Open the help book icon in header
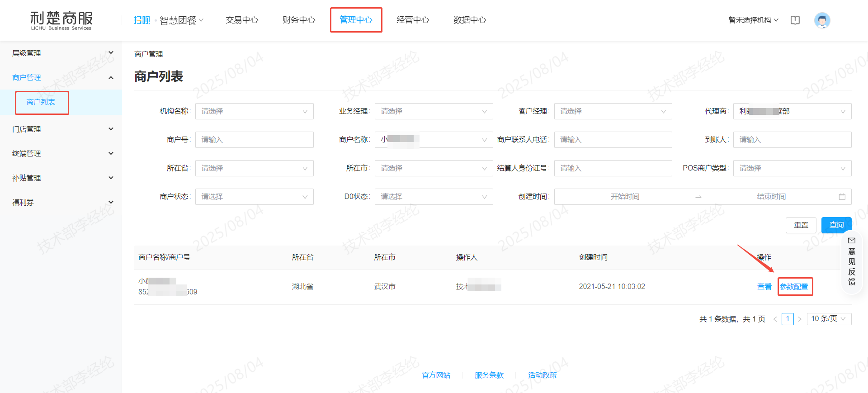The image size is (868, 393). point(795,20)
